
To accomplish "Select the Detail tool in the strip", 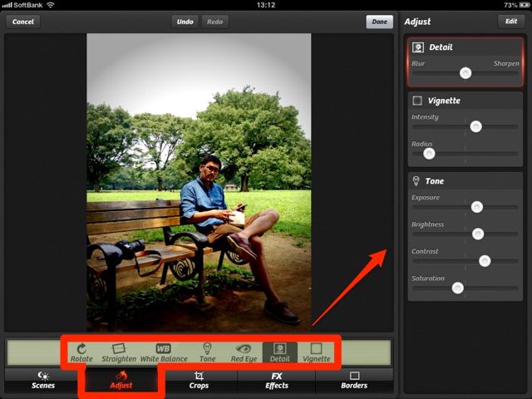I will 280,352.
